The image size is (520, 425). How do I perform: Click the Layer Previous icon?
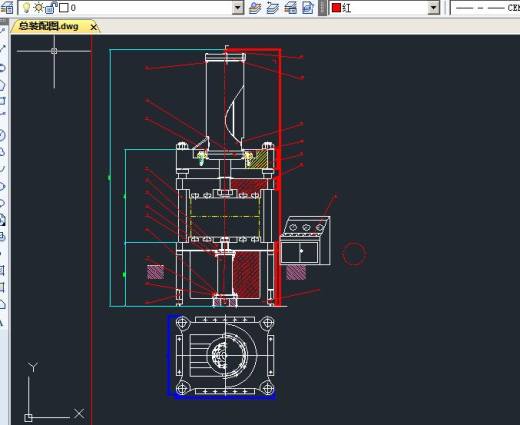pyautogui.click(x=273, y=8)
